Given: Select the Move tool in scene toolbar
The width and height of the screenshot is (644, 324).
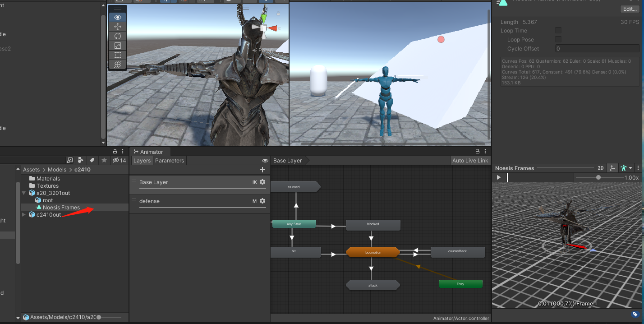Looking at the screenshot, I should pos(118,27).
